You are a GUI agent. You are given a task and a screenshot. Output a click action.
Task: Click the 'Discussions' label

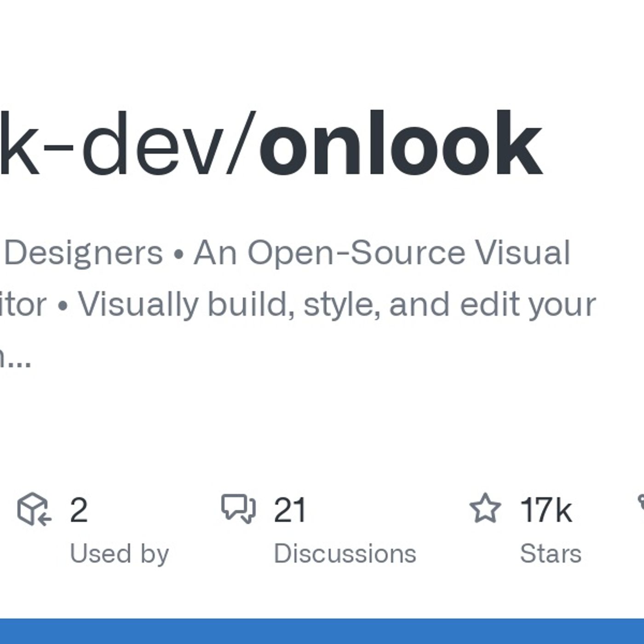(345, 553)
